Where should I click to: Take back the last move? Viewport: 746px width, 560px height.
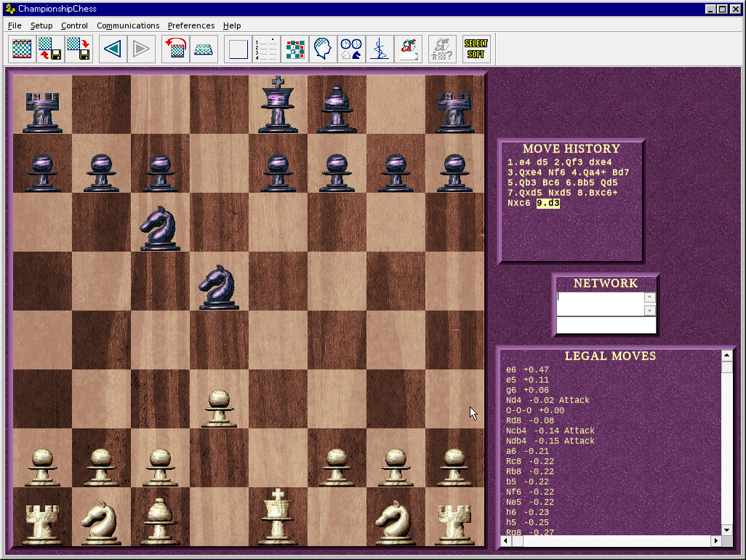coord(113,48)
